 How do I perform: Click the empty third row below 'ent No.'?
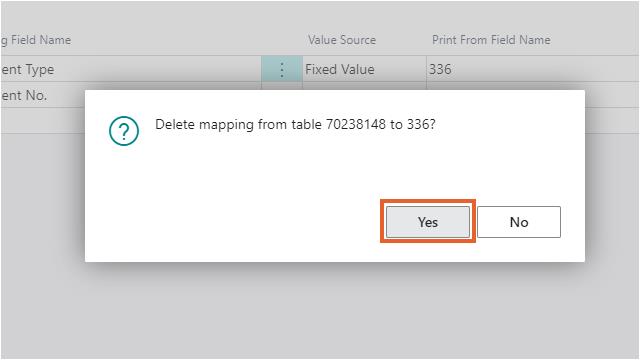pyautogui.click(x=43, y=121)
